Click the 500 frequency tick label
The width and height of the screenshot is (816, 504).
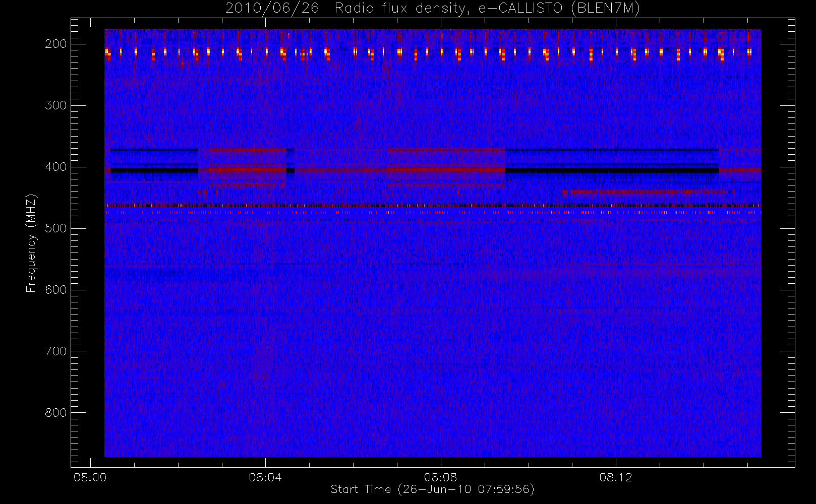coord(56,228)
